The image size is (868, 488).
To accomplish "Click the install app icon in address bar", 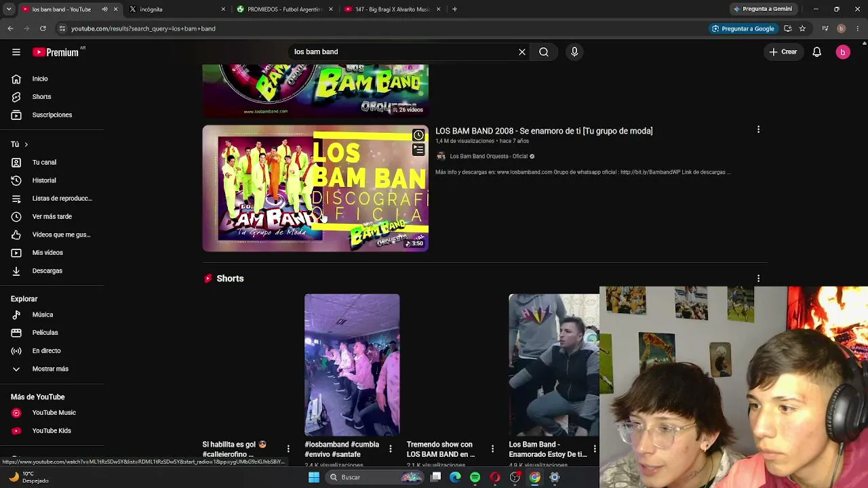I will 788,28.
